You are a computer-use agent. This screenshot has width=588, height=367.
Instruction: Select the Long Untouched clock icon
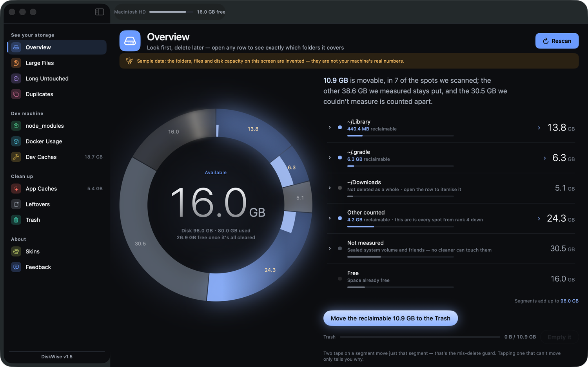[x=16, y=78]
